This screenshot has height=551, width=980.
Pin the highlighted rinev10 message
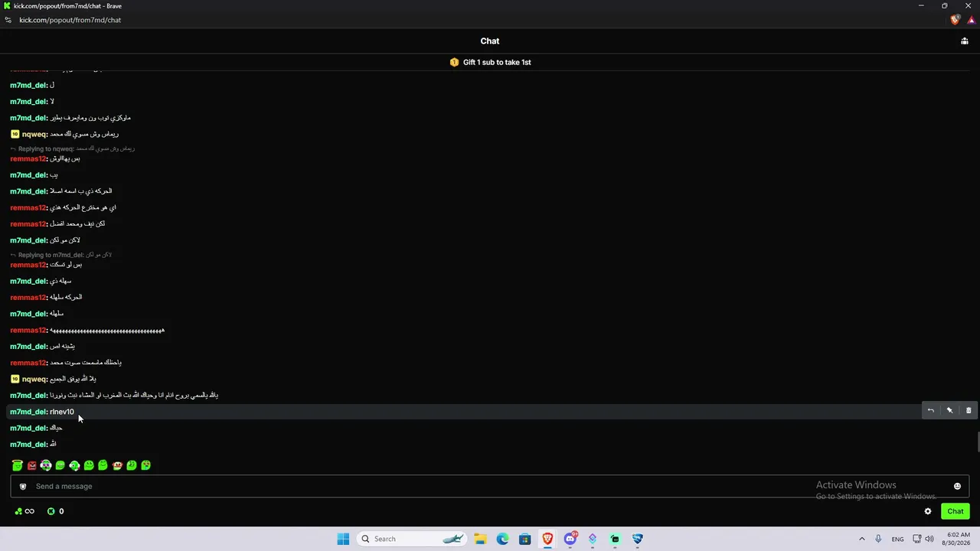click(x=949, y=411)
